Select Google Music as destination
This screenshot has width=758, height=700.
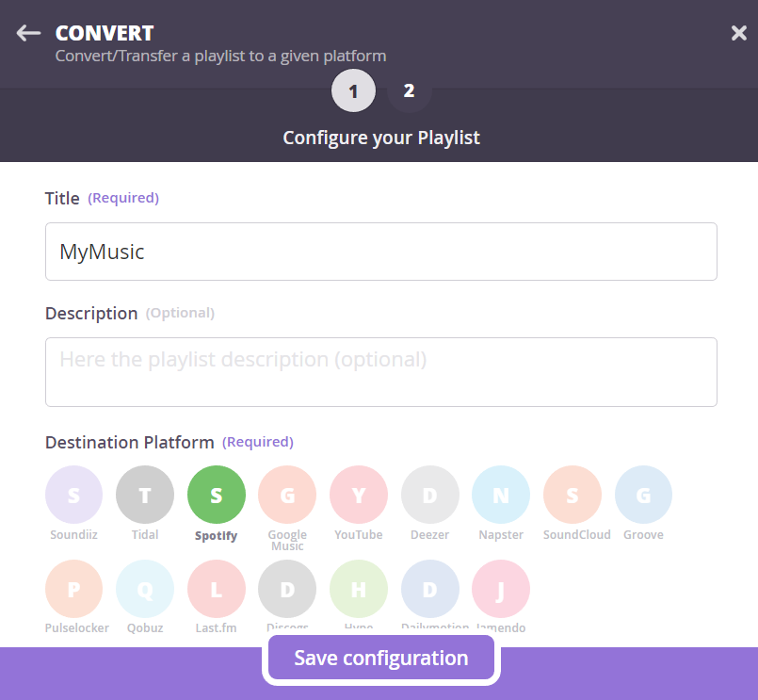[287, 495]
